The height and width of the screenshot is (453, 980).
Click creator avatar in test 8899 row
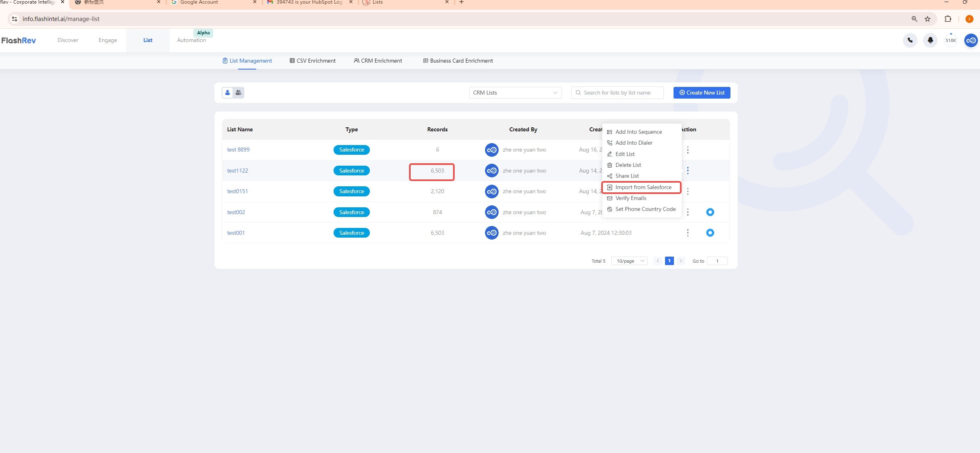(x=491, y=150)
